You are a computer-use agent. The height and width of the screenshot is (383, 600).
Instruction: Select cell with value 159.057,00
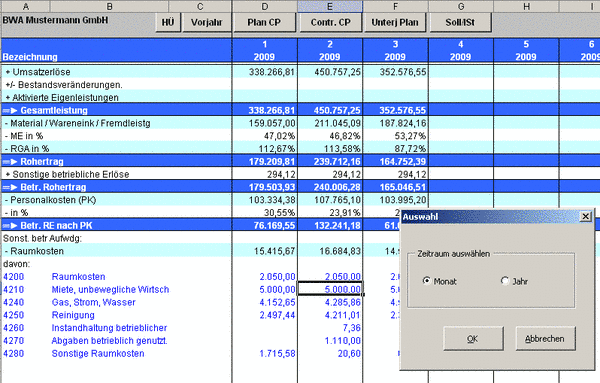pyautogui.click(x=265, y=123)
